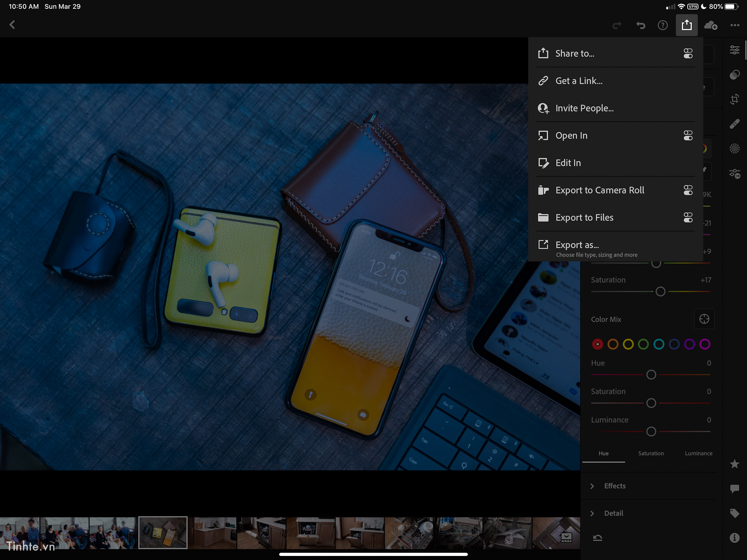Switch to the Luminance tab
Image resolution: width=747 pixels, height=560 pixels.
pyautogui.click(x=698, y=453)
